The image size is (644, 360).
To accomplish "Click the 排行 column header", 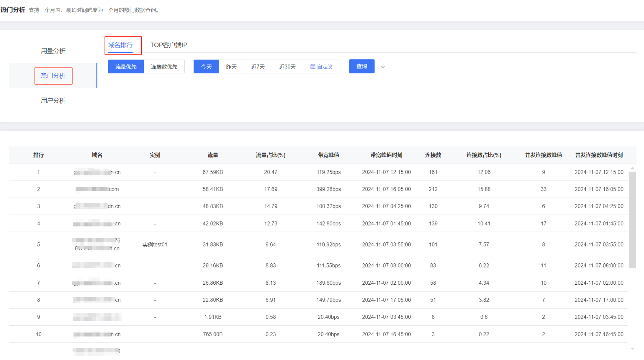I will pyautogui.click(x=38, y=155).
